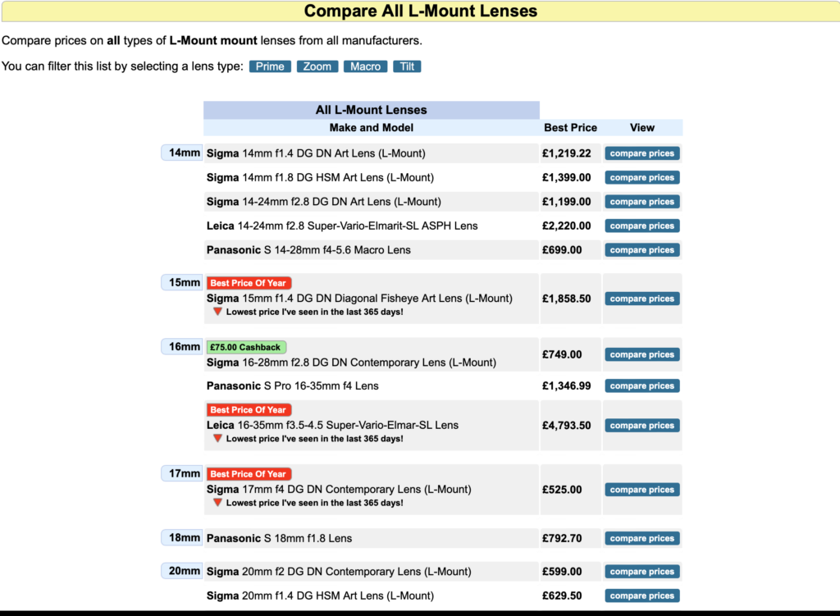Screen dimensions: 840x616
Task: Open the Panasonic S 14-28mm f4-5.6 Macro lens name
Action: [x=308, y=249]
